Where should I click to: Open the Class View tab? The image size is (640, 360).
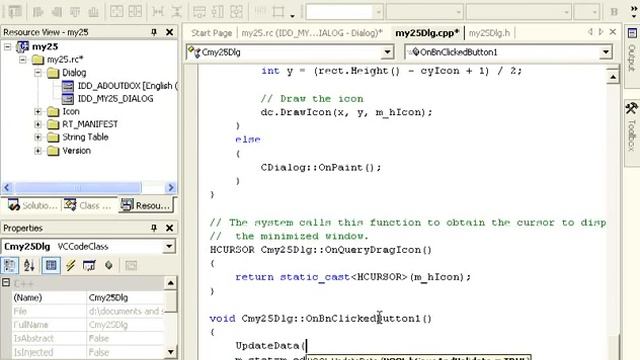point(88,205)
